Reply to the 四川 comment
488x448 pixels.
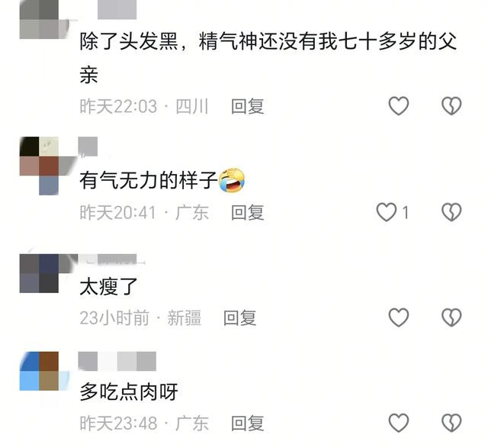[x=247, y=106]
